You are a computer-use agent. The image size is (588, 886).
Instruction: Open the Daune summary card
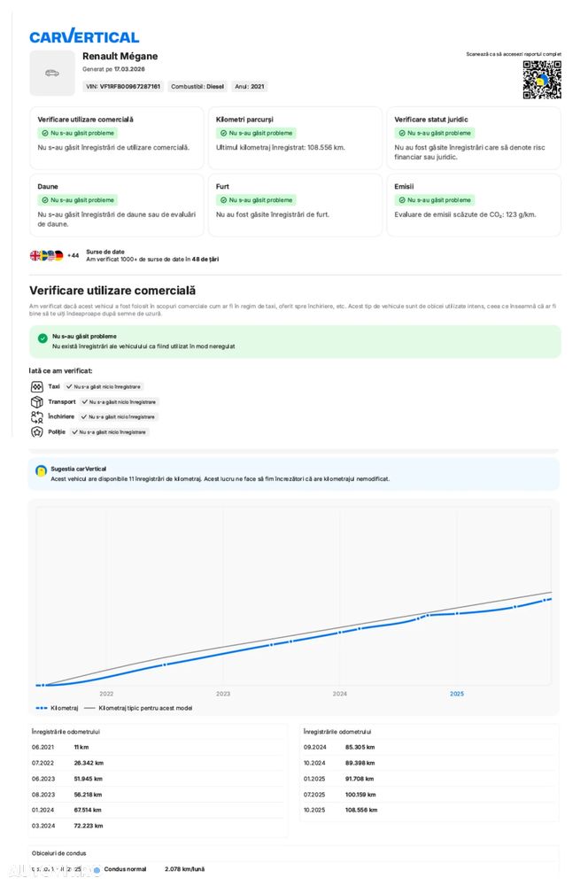coord(116,205)
